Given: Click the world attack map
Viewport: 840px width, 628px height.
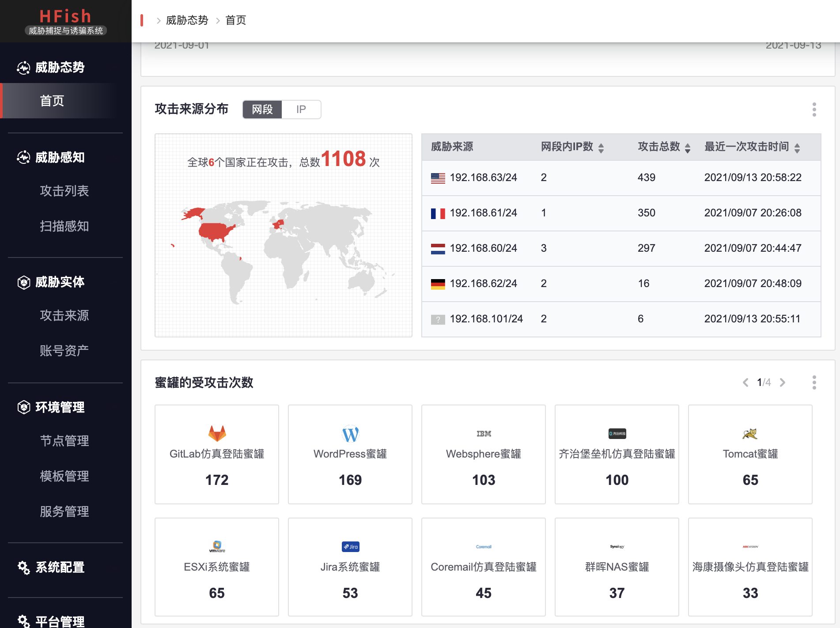Looking at the screenshot, I should [283, 247].
